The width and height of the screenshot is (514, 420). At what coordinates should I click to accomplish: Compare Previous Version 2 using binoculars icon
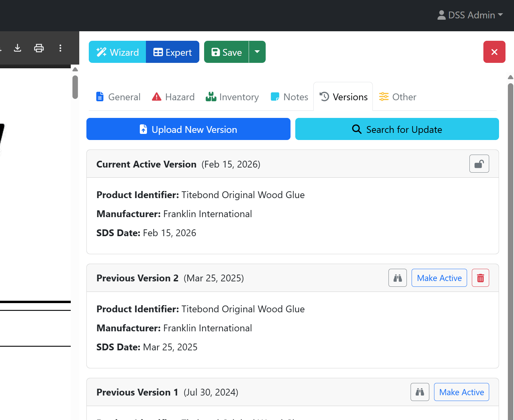tap(398, 278)
